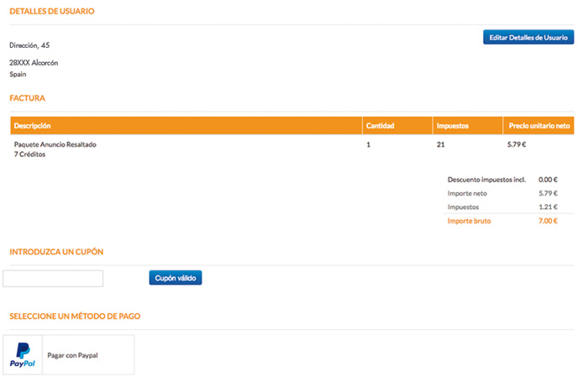
Task: Click the PayPal logo icon
Action: coord(23,355)
